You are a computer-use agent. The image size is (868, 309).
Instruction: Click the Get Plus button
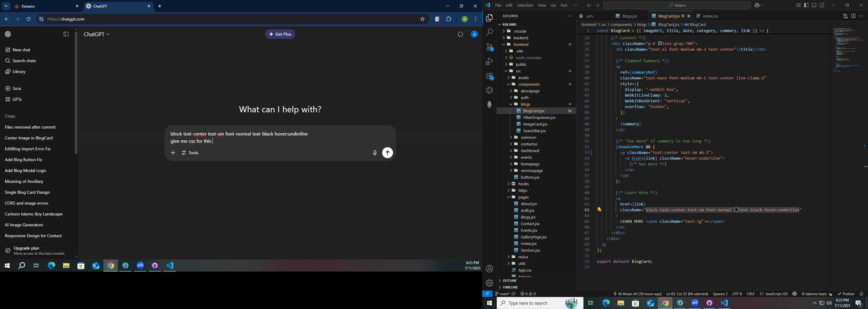(x=280, y=34)
